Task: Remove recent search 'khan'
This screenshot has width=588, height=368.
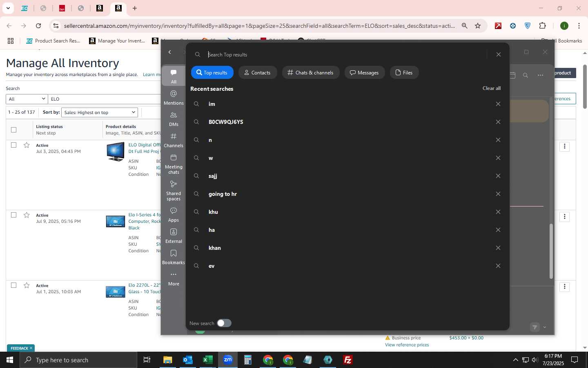Action: [498, 248]
